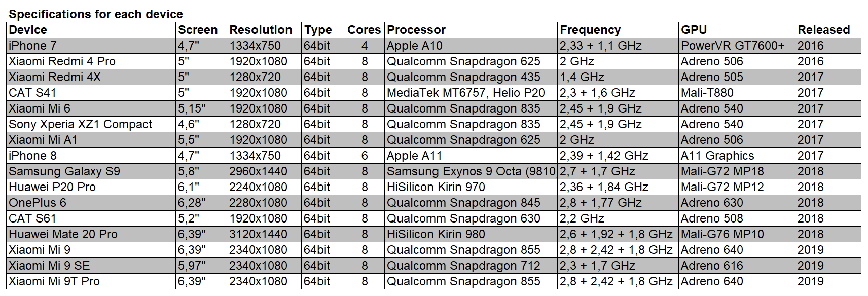Viewport: 868px width, 296px height.
Task: Select the Xiaomi Mi 9T Pro cell
Action: pos(54,281)
